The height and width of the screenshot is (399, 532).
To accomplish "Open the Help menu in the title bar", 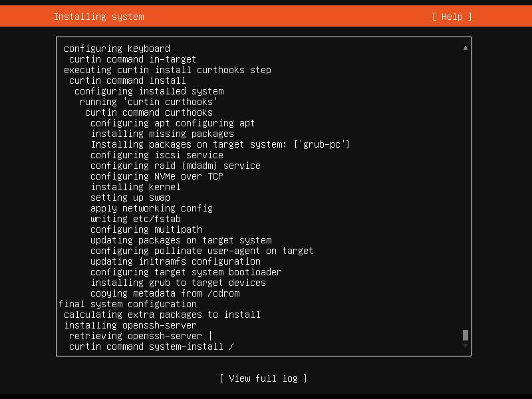I will 451,16.
